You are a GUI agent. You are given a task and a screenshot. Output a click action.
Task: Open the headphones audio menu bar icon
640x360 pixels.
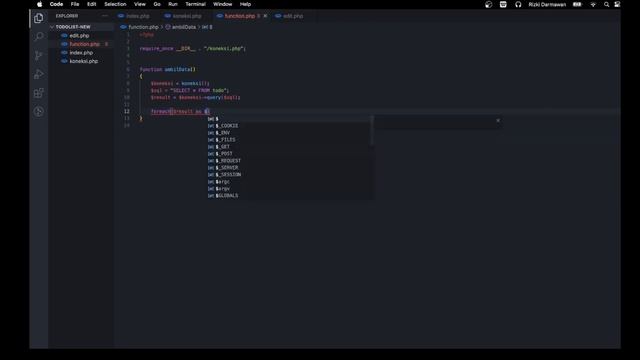click(518, 4)
